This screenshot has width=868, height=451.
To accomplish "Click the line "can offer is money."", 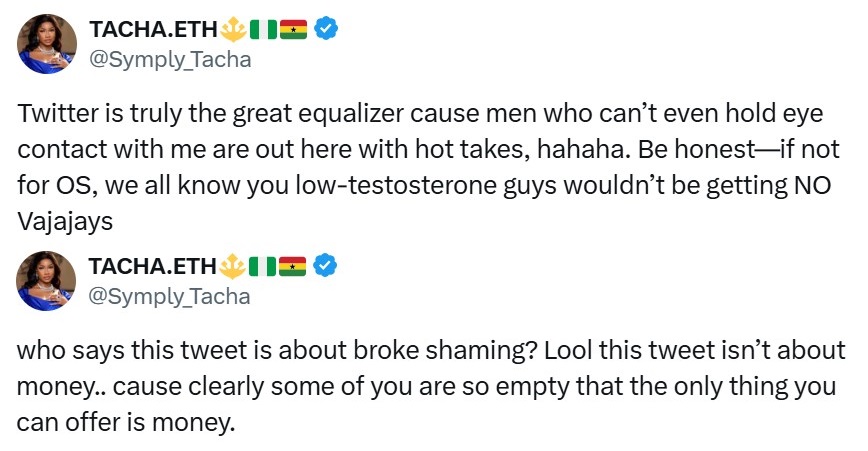I will click(126, 422).
